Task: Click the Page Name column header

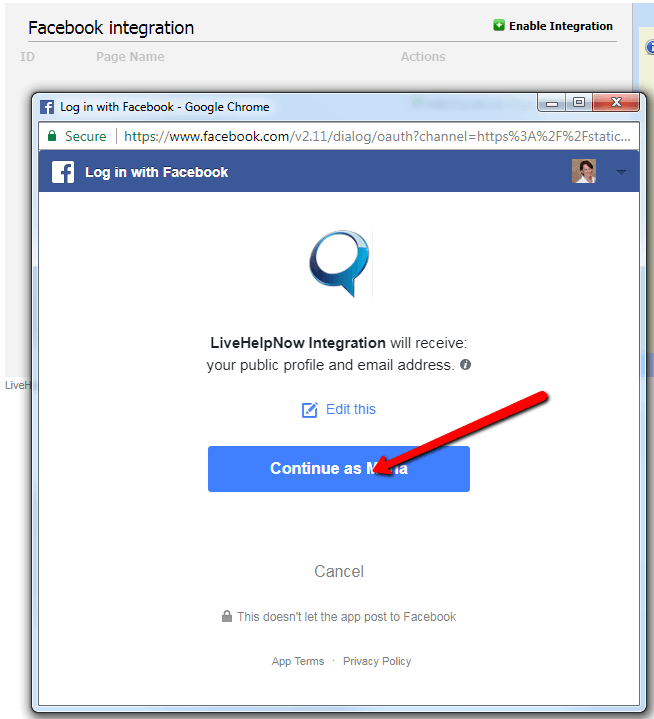Action: (130, 56)
